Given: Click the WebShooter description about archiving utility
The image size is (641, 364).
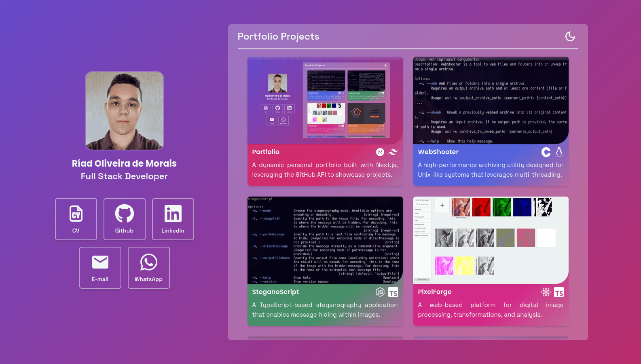Looking at the screenshot, I should [x=491, y=170].
